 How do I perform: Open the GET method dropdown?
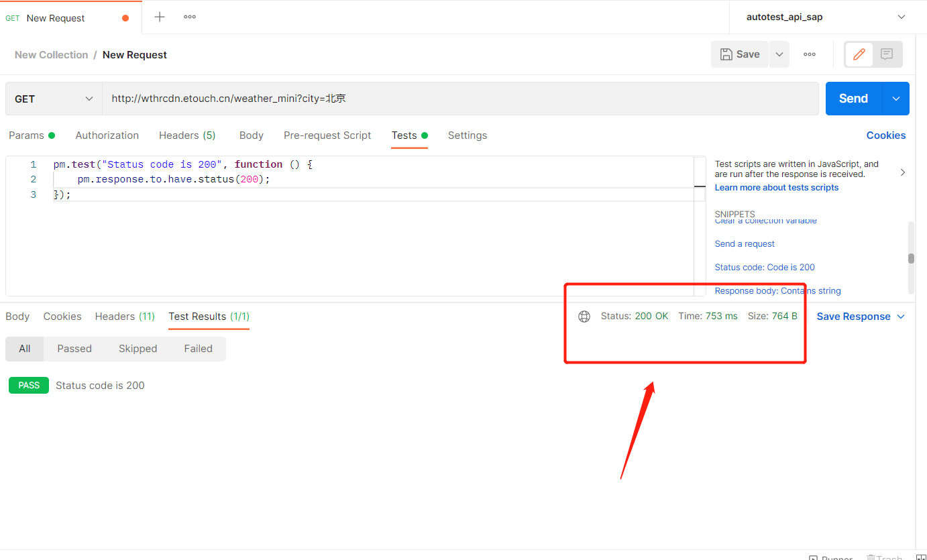pyautogui.click(x=54, y=99)
